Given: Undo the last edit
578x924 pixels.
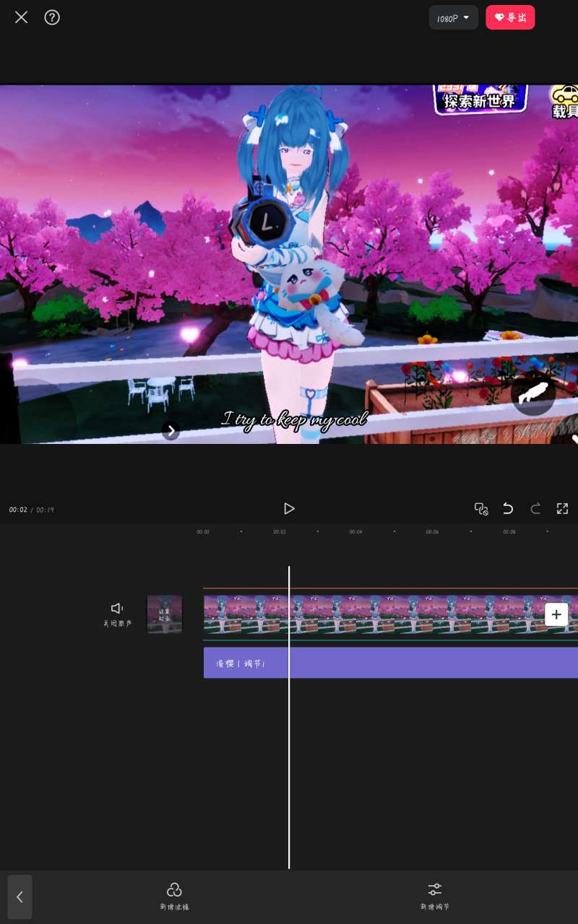Looking at the screenshot, I should point(508,509).
